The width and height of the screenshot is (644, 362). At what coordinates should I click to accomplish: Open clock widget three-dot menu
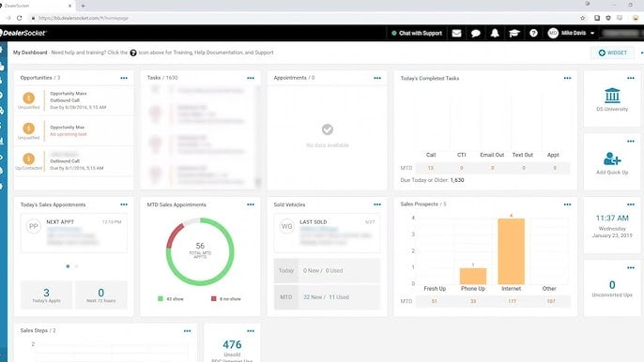click(631, 204)
